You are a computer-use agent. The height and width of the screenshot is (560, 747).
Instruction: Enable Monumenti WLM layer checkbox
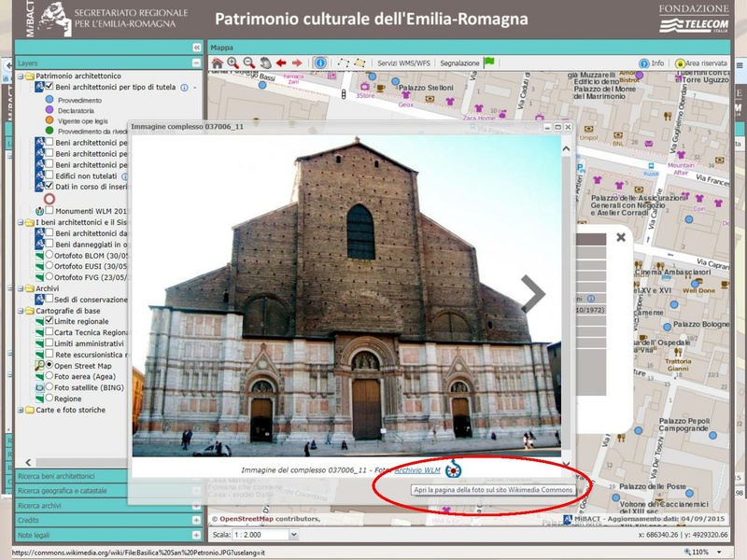(x=49, y=211)
